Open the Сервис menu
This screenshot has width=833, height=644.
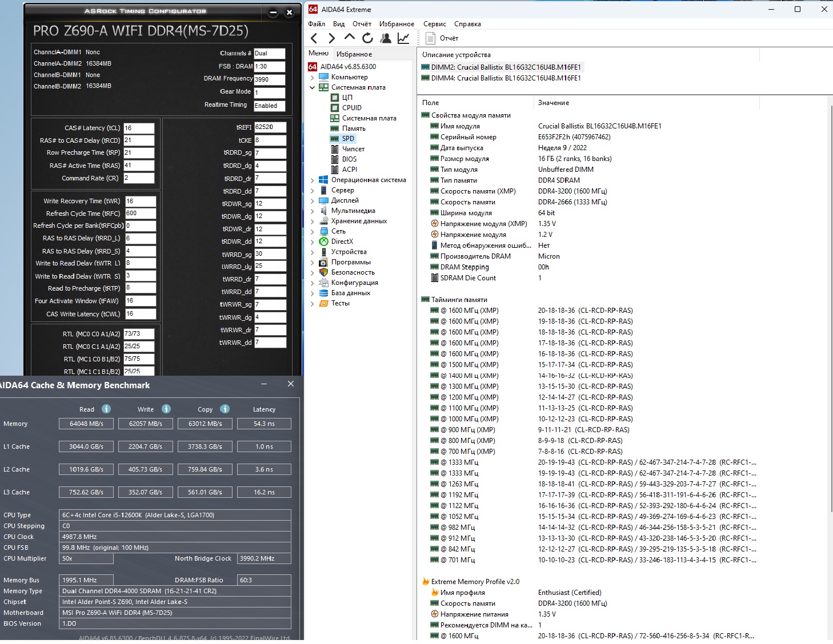coord(435,24)
